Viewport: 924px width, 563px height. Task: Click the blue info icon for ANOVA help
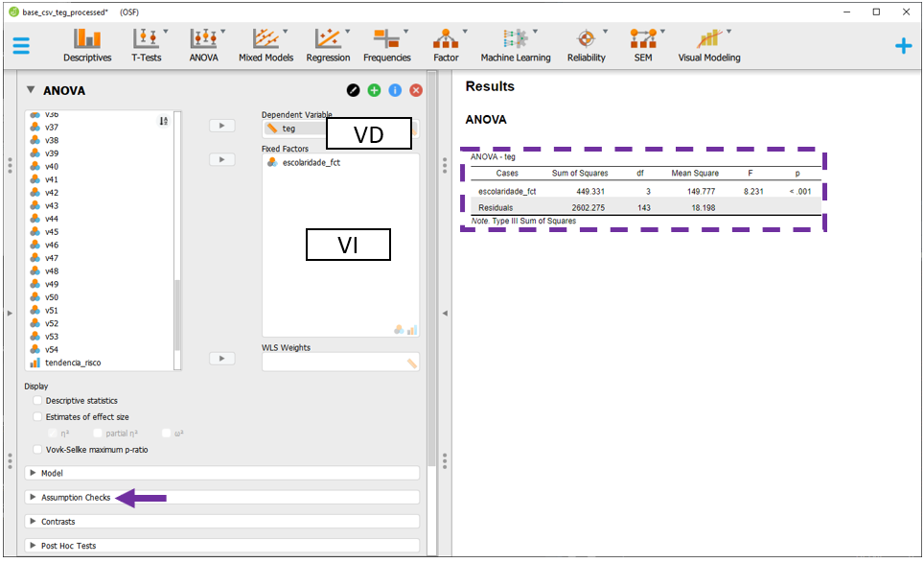click(x=395, y=90)
